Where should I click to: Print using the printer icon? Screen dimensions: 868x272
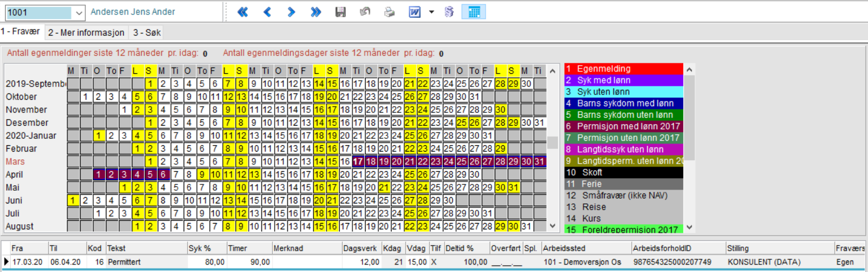(x=390, y=12)
